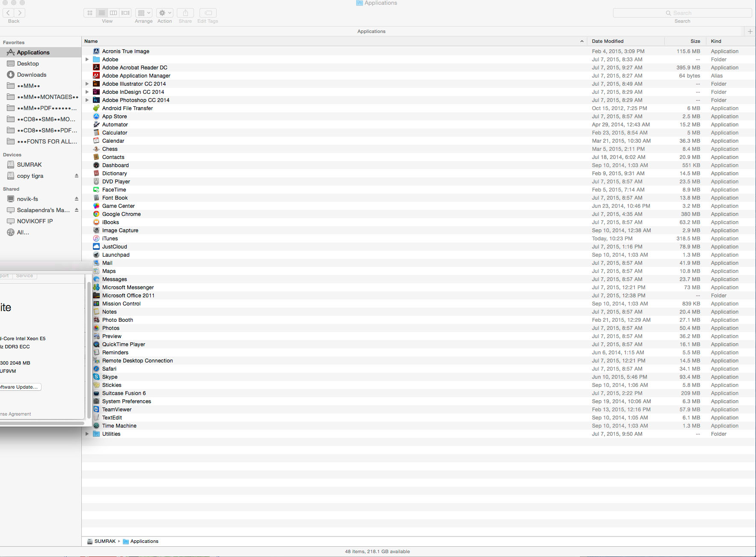Click the Applications tab label
The height and width of the screenshot is (557, 756).
(x=372, y=31)
